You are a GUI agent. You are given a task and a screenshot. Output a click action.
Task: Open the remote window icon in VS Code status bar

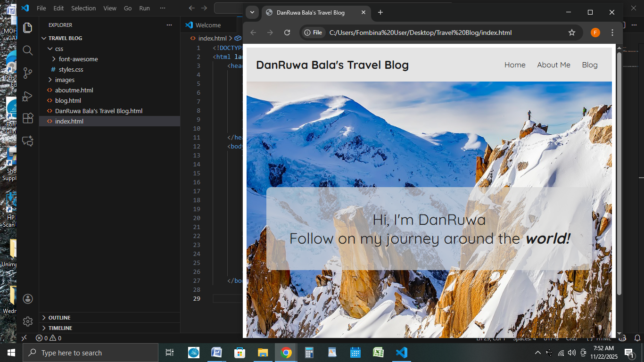[x=24, y=338]
